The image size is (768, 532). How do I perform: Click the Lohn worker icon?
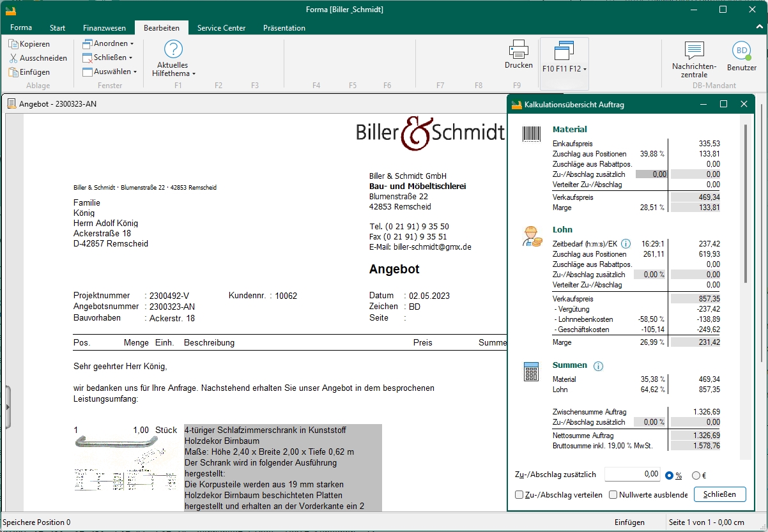pos(532,236)
